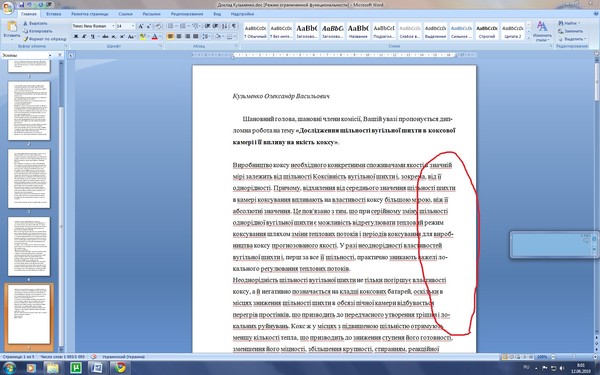
Task: Justify the text
Action: point(196,37)
